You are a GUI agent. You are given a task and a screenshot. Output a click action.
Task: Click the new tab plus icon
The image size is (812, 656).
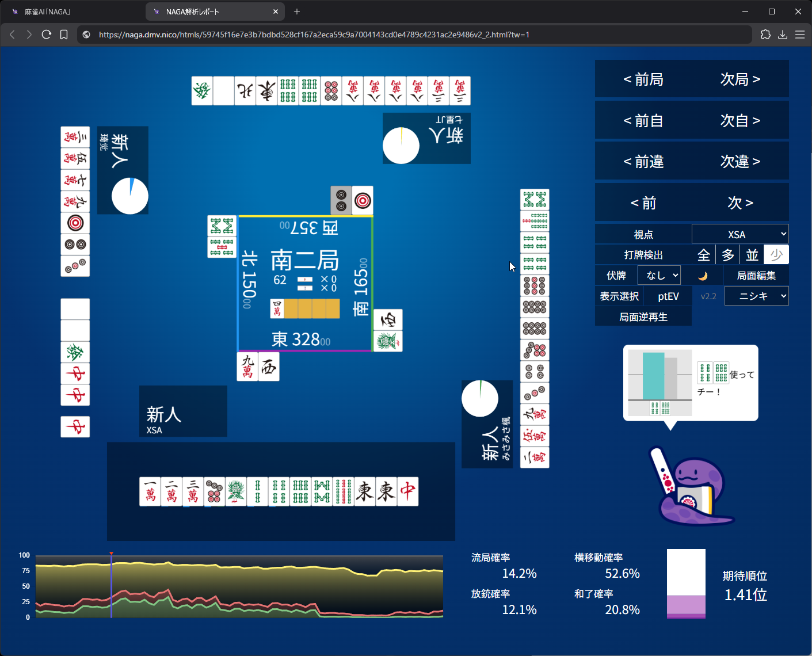click(297, 12)
